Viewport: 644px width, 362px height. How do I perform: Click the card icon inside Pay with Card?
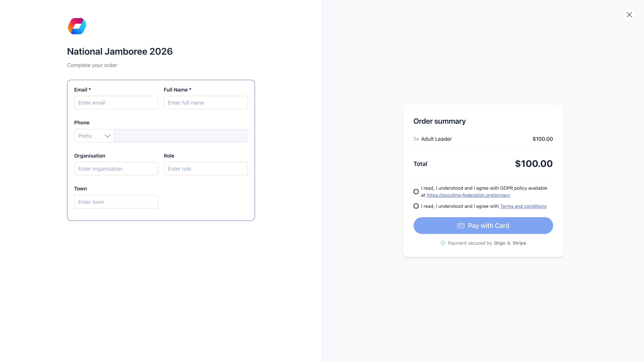click(461, 226)
